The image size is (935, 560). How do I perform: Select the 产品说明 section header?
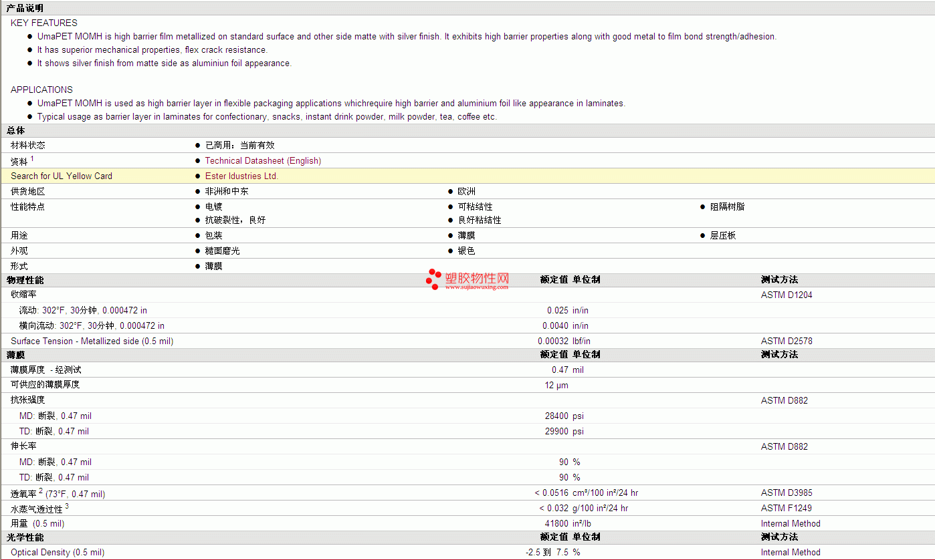pyautogui.click(x=25, y=8)
